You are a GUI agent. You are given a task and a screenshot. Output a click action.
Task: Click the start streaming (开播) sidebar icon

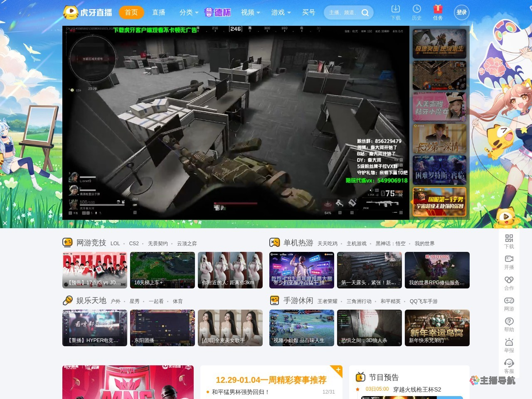point(509,261)
